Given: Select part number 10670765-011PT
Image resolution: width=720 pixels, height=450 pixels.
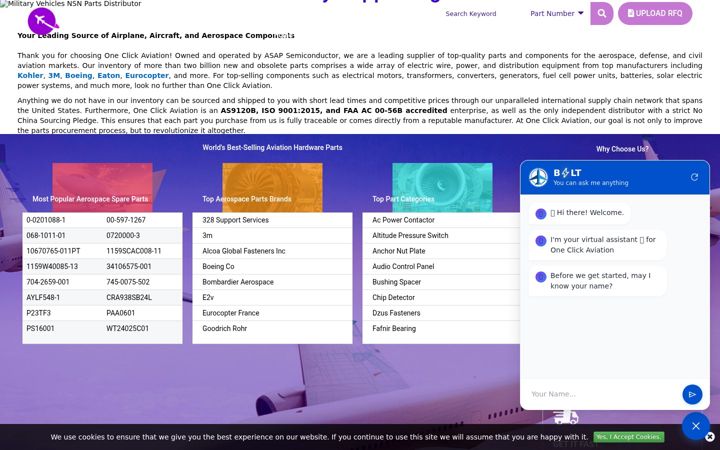Looking at the screenshot, I should [53, 251].
